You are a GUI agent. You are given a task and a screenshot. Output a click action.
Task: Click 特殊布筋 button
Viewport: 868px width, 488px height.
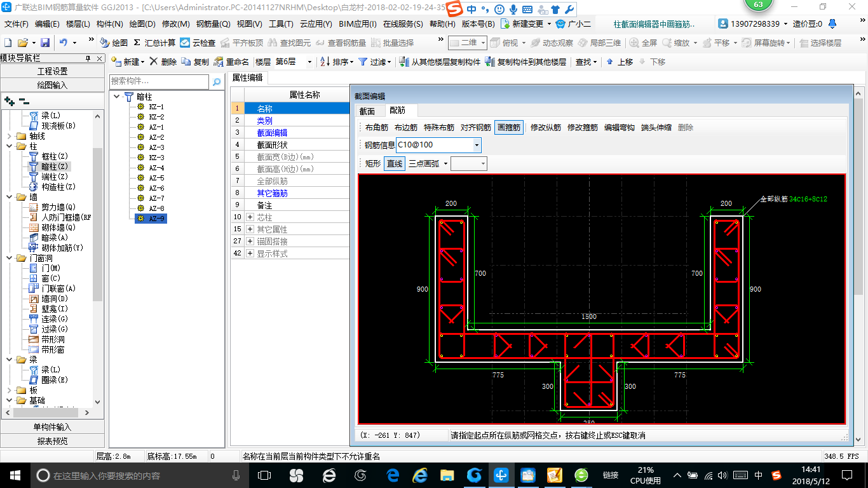(439, 127)
